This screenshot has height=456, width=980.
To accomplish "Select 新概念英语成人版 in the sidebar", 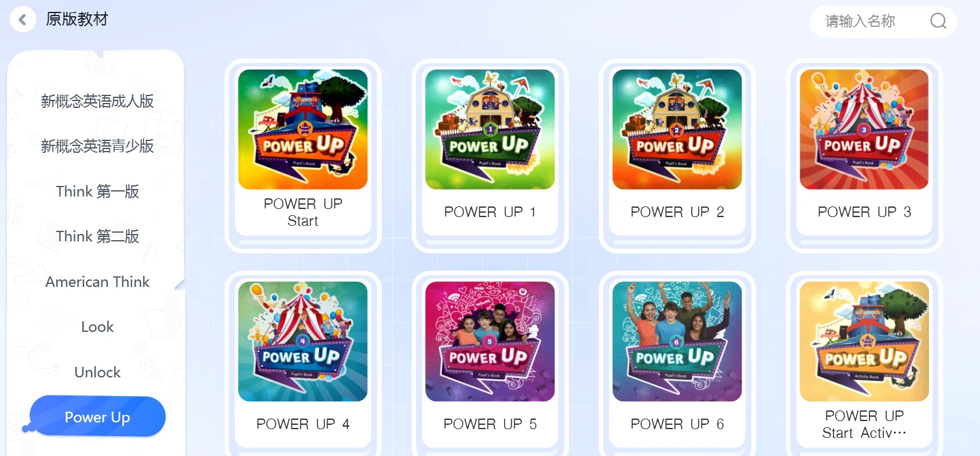I will [97, 101].
